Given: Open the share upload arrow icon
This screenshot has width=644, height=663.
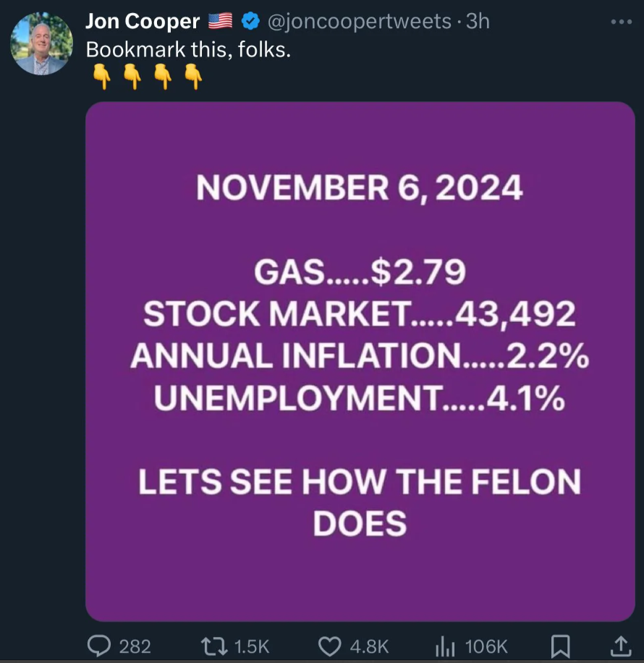Looking at the screenshot, I should click(620, 645).
